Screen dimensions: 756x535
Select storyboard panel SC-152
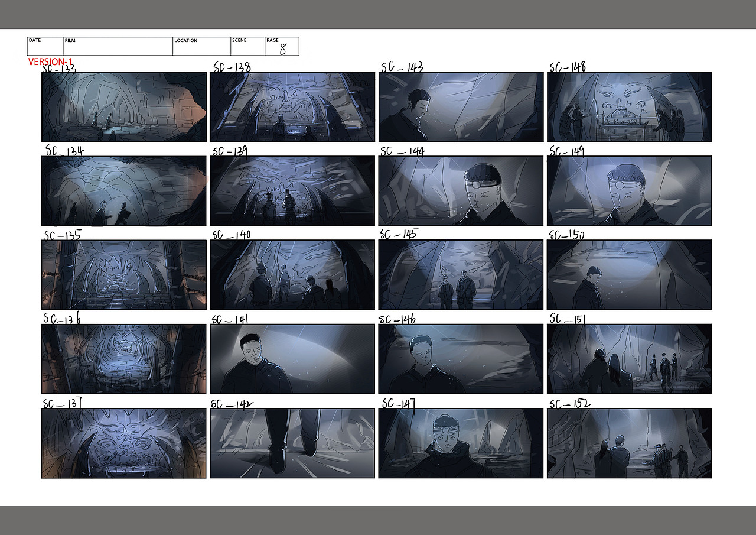coord(630,443)
